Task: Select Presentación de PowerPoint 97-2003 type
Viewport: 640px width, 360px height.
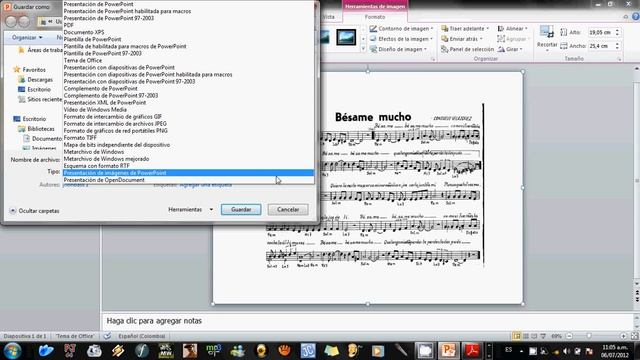Action: [x=189, y=18]
